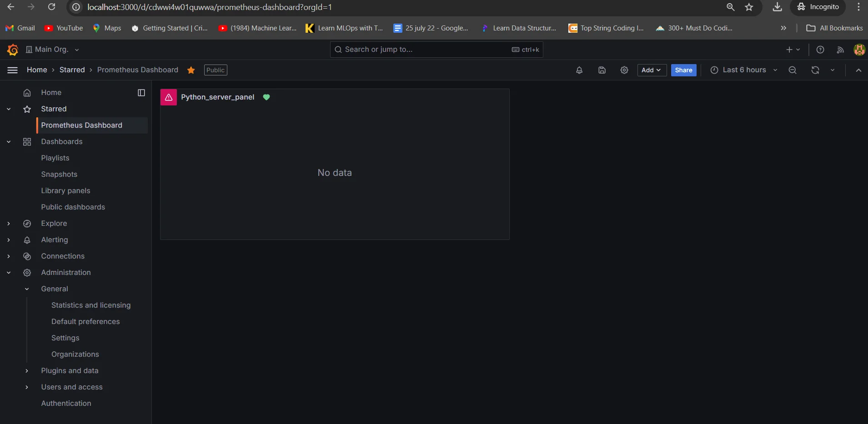
Task: Collapse the Administration section
Action: [8, 272]
